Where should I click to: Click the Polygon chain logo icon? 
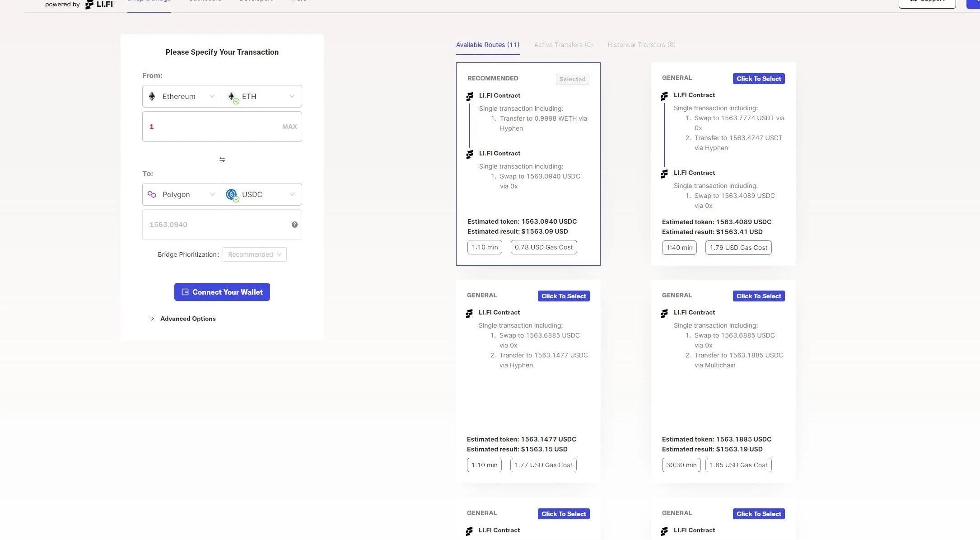click(152, 194)
